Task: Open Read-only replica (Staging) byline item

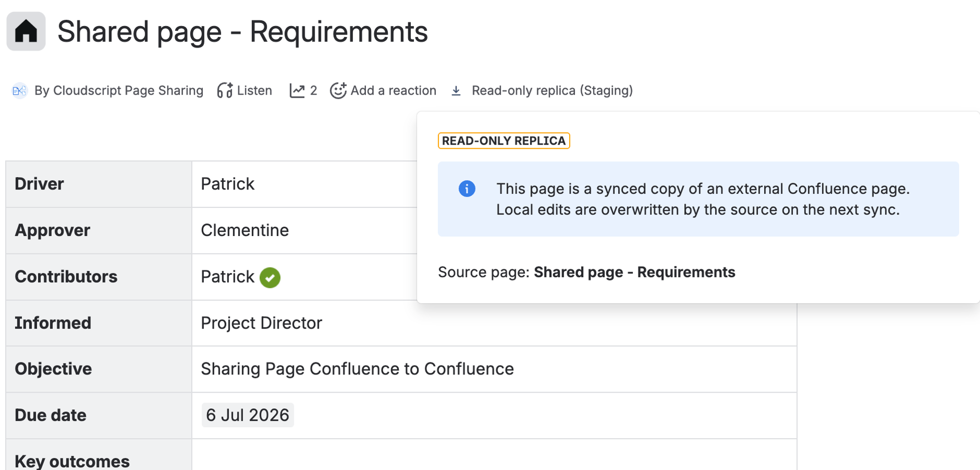Action: (552, 91)
